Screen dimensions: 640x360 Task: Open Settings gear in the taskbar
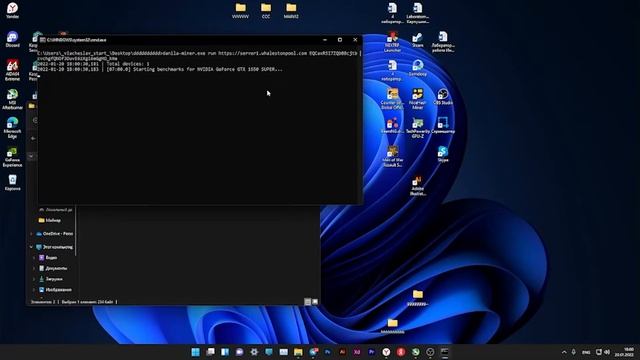click(x=254, y=352)
